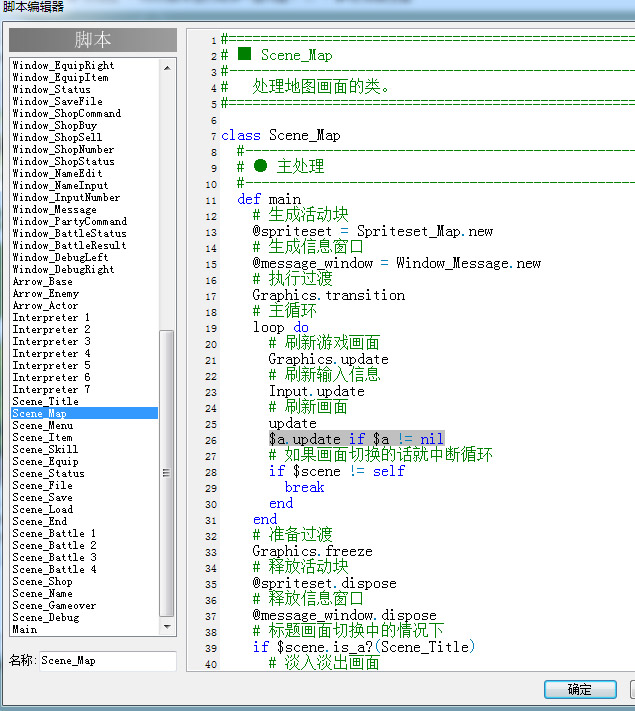This screenshot has width=635, height=711.
Task: Click the 名称 name input field
Action: pos(107,661)
